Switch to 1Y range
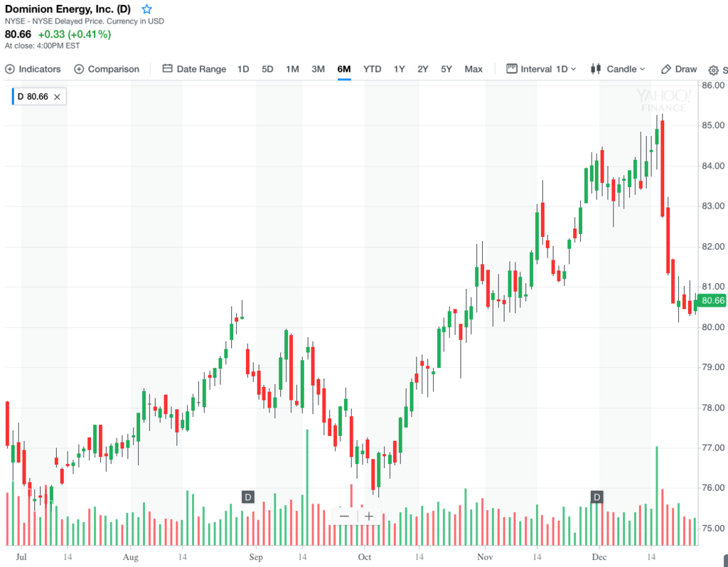 click(400, 69)
